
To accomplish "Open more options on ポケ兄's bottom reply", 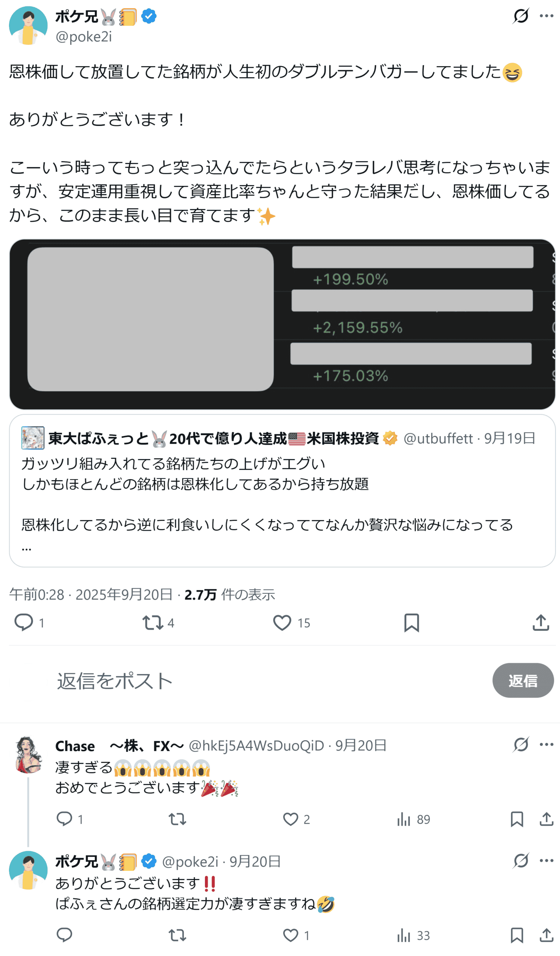I will [x=546, y=860].
